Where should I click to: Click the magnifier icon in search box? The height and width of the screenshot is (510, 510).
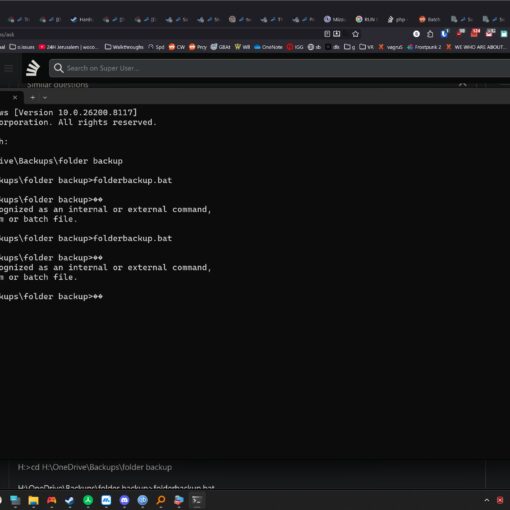pos(59,68)
